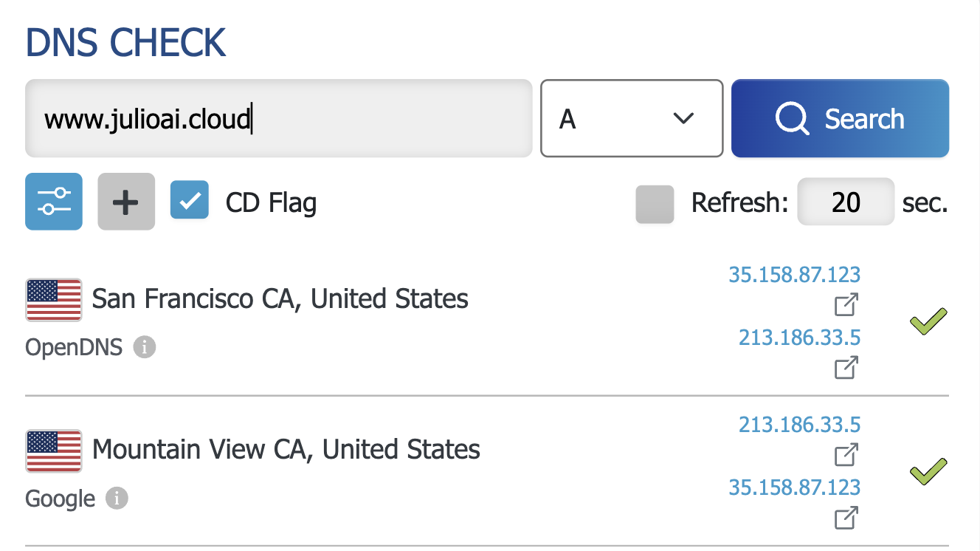Uncheck the CD Flag checkbox
The width and height of the screenshot is (980, 551).
(x=190, y=202)
